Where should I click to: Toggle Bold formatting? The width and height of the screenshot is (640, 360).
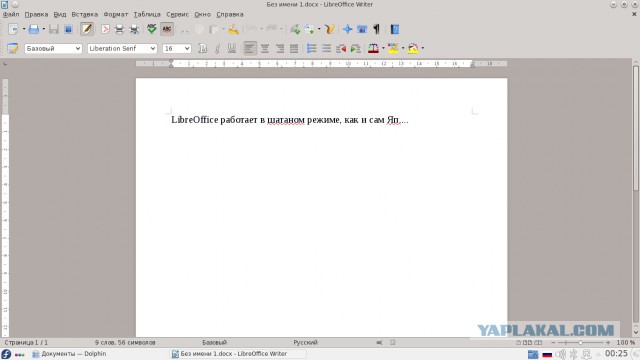(202, 48)
